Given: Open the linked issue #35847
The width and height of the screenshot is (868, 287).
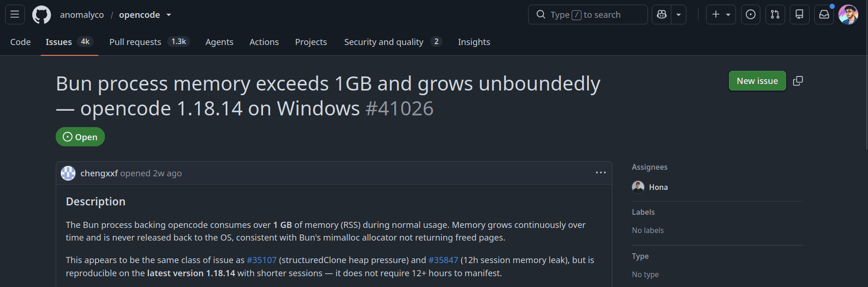Looking at the screenshot, I should click(x=443, y=260).
